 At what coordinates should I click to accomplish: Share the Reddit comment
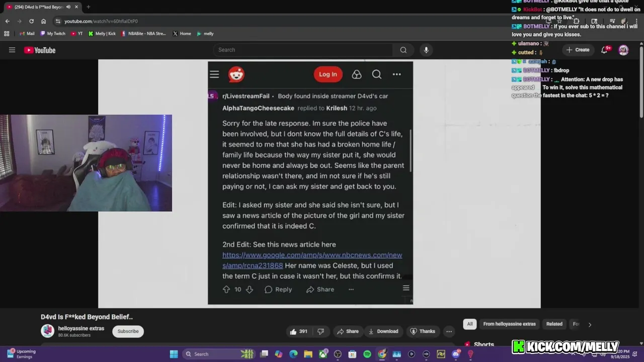[320, 290]
